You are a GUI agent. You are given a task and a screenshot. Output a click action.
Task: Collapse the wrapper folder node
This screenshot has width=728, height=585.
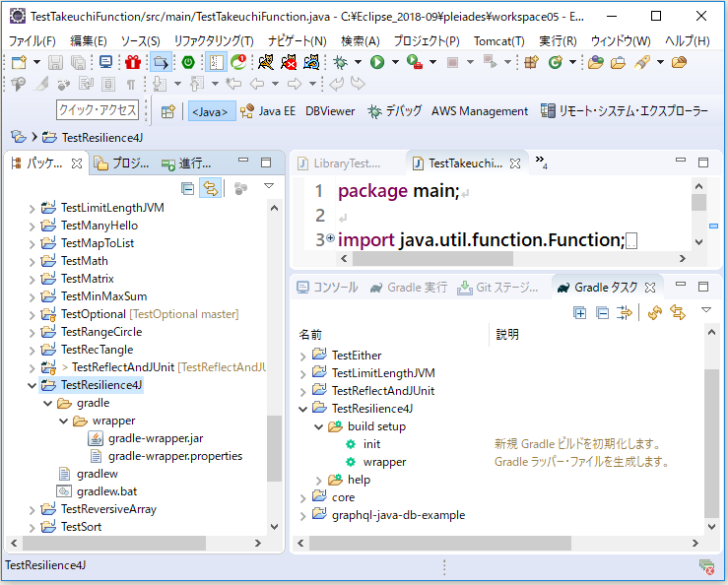click(x=64, y=421)
